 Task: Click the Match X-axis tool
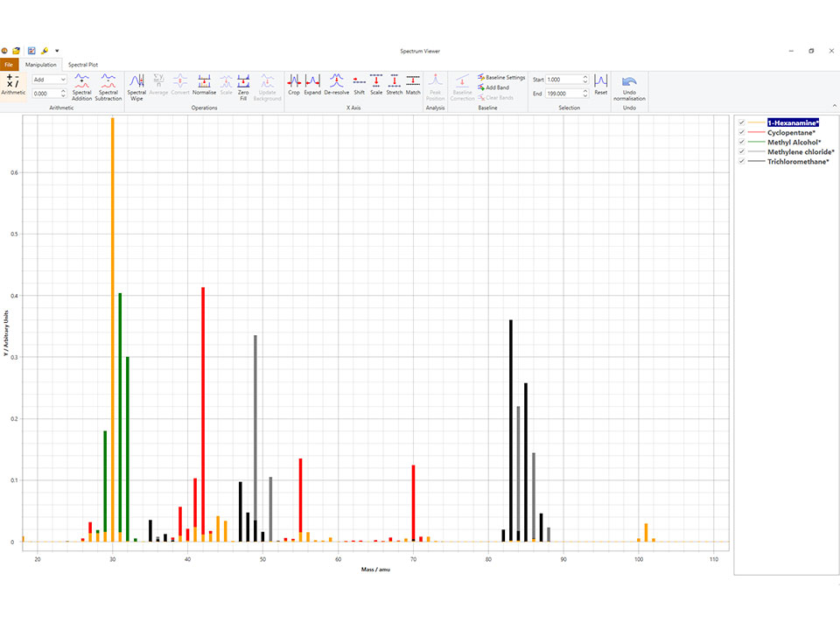pos(413,85)
